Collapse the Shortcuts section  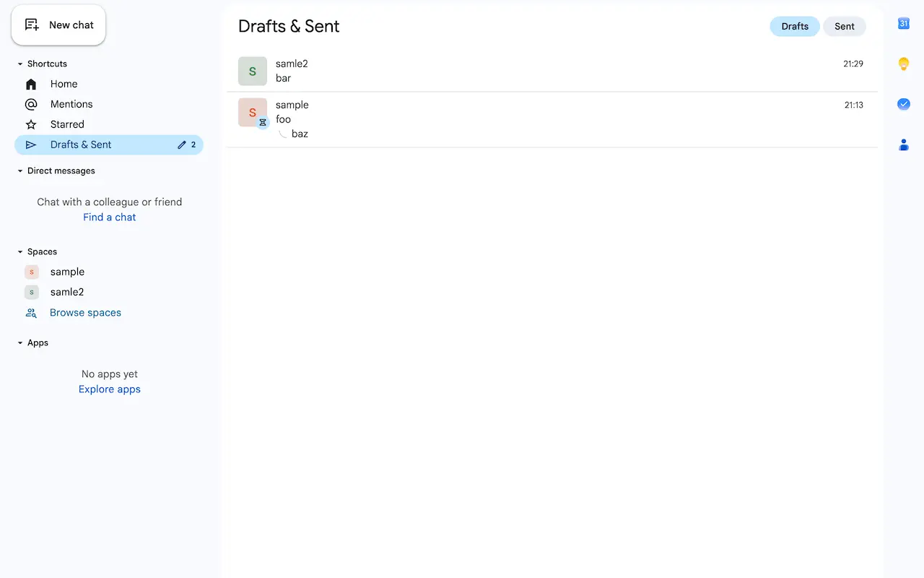point(20,64)
